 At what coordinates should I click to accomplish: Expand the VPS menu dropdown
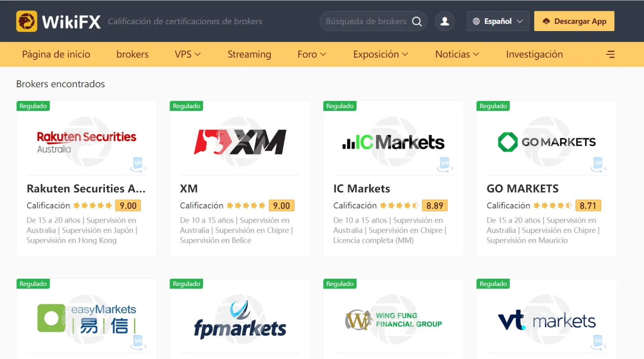pyautogui.click(x=188, y=54)
